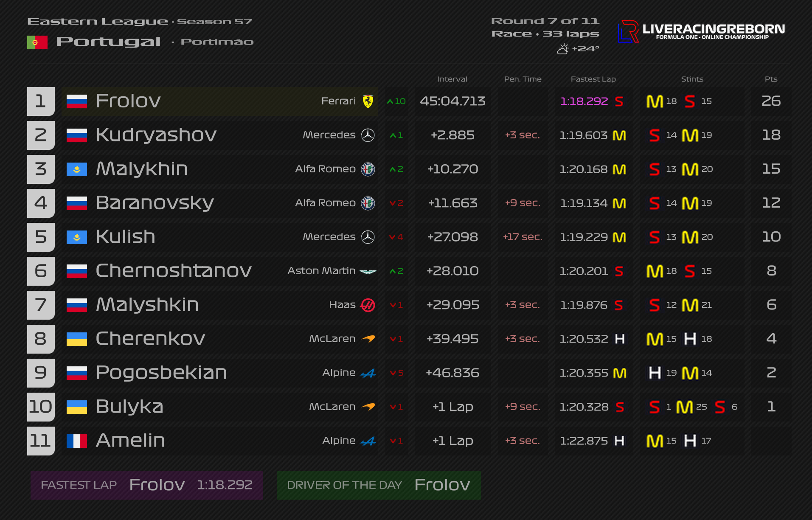Click the LiveRacingReborn logo
Screen dimensions: 812x520
coord(701,31)
